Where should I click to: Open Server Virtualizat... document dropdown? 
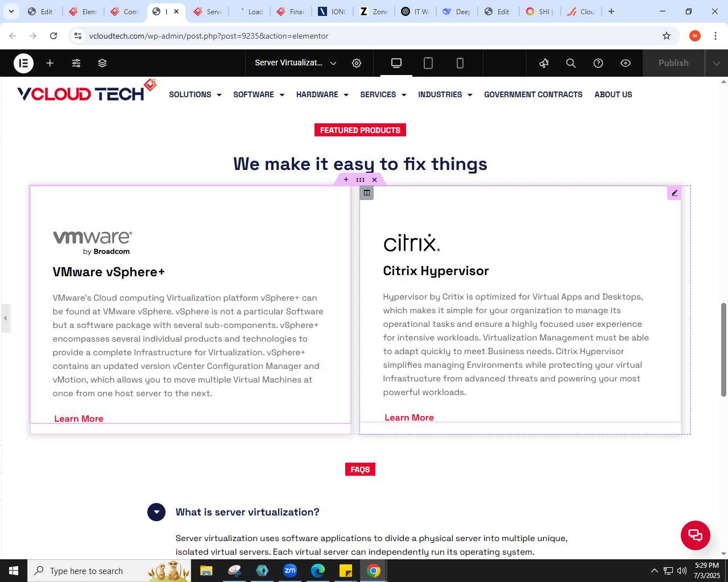[296, 63]
